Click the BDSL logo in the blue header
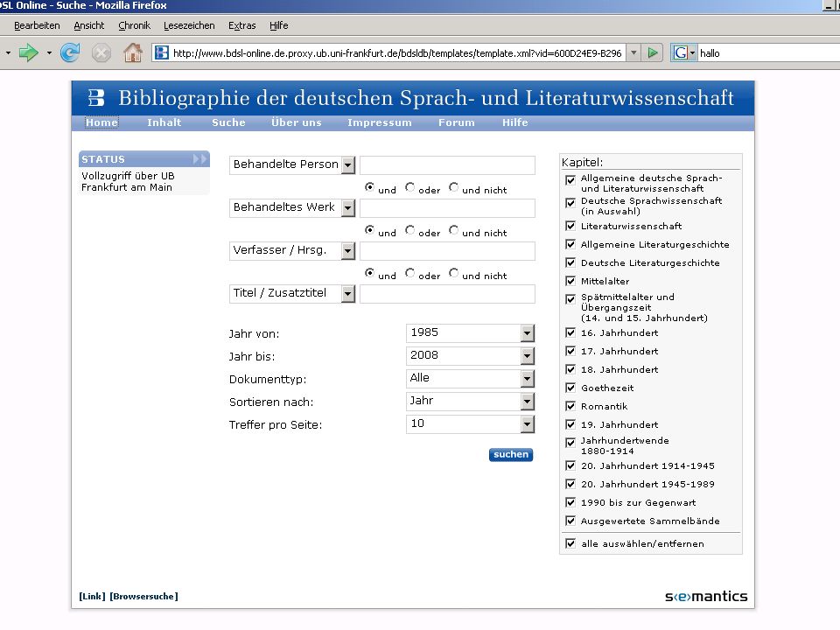The width and height of the screenshot is (840, 630). (96, 97)
